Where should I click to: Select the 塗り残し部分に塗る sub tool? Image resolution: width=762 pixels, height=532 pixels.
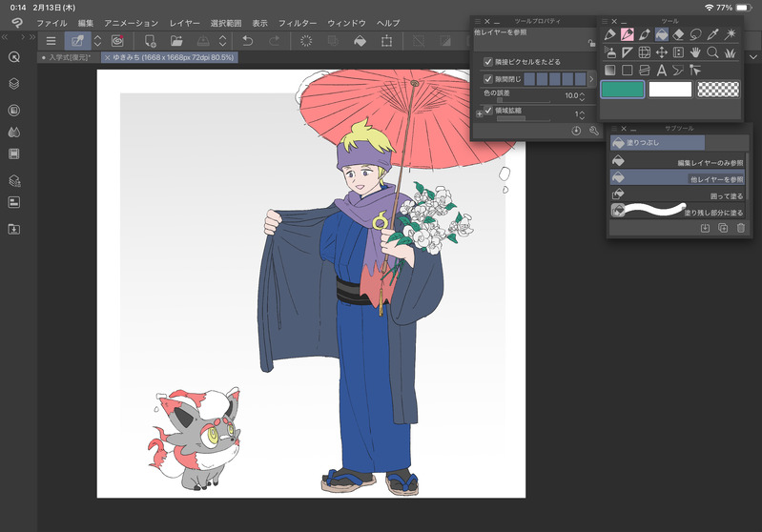pos(677,211)
